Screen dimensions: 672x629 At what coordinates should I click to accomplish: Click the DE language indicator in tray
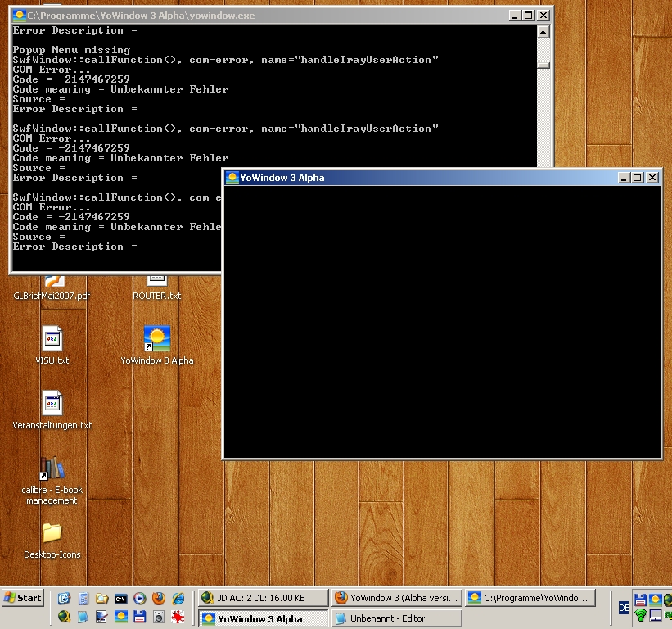[624, 608]
